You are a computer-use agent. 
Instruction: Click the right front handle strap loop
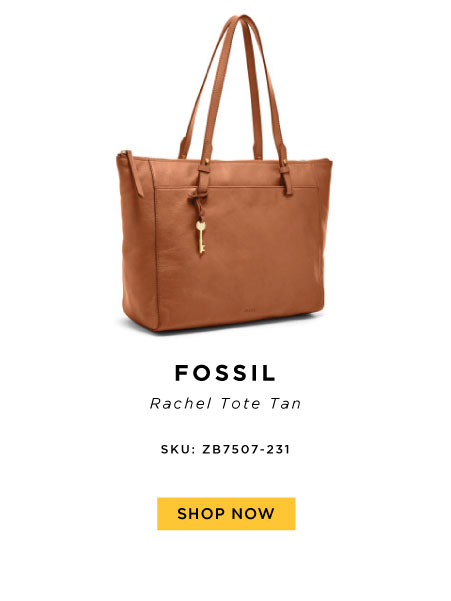point(286,179)
